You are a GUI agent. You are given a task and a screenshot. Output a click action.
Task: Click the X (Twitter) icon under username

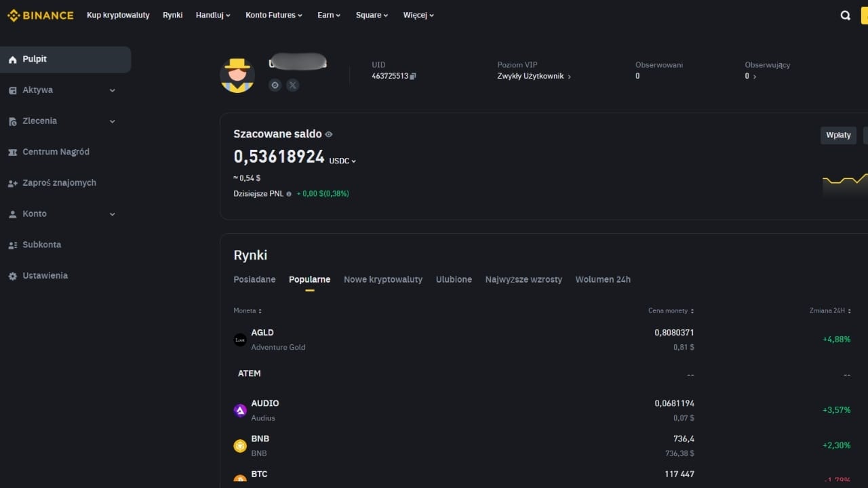pos(292,85)
